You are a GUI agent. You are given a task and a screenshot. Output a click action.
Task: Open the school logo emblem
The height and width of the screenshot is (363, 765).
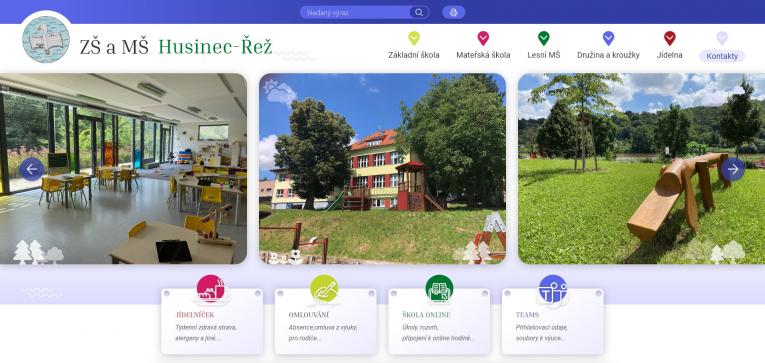coord(46,40)
